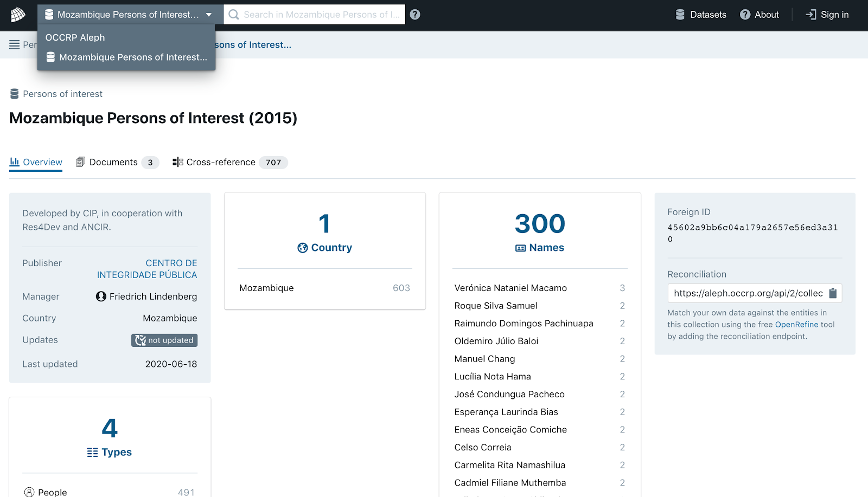Image resolution: width=868 pixels, height=497 pixels.
Task: Click the search help question mark icon
Action: (415, 15)
